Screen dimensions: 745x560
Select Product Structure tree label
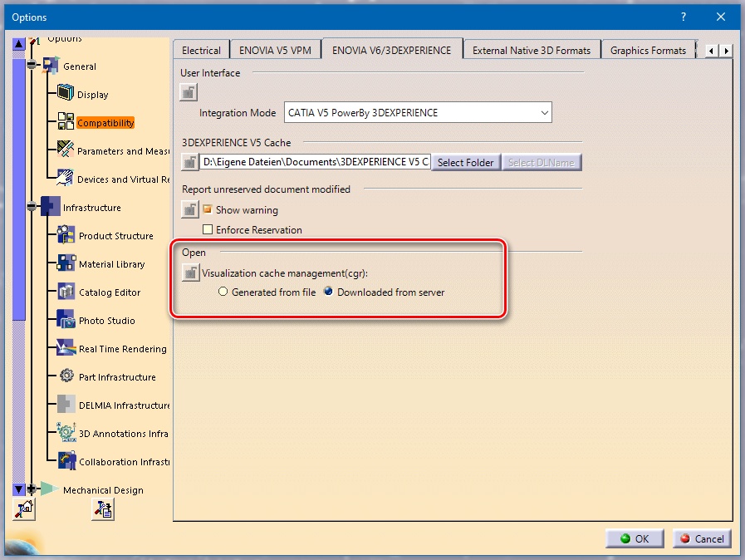(x=116, y=236)
